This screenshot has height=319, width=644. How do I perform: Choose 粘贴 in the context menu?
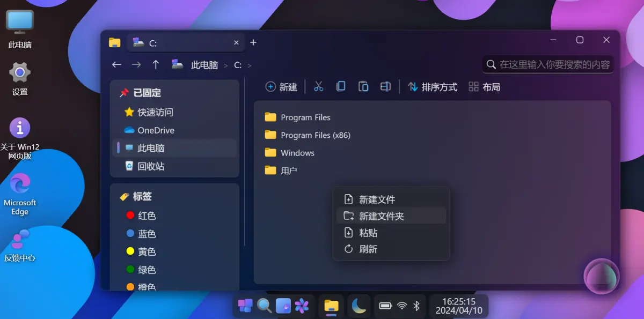[391, 233]
